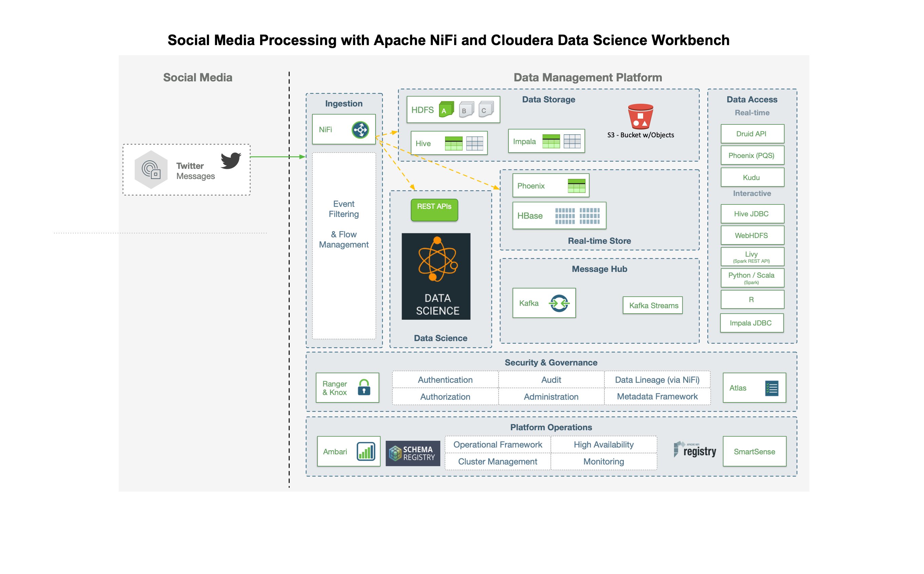924x574 pixels.
Task: Click the SmartSense box
Action: click(x=754, y=452)
